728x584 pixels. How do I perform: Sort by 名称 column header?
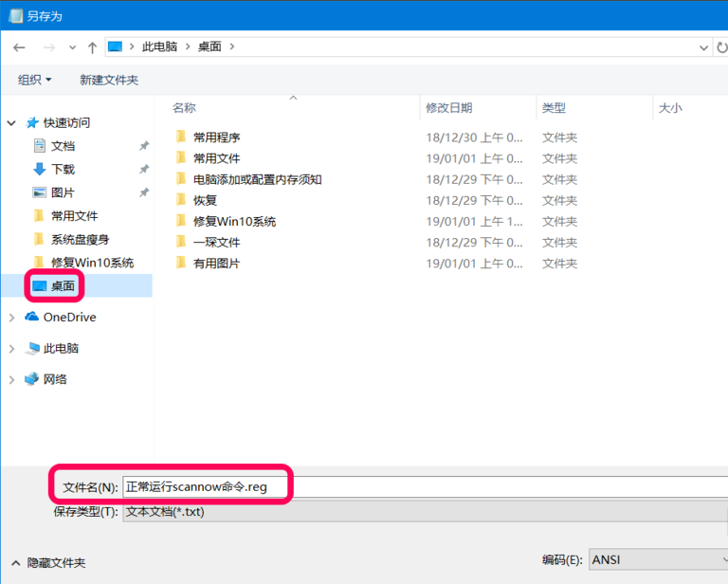coord(184,108)
